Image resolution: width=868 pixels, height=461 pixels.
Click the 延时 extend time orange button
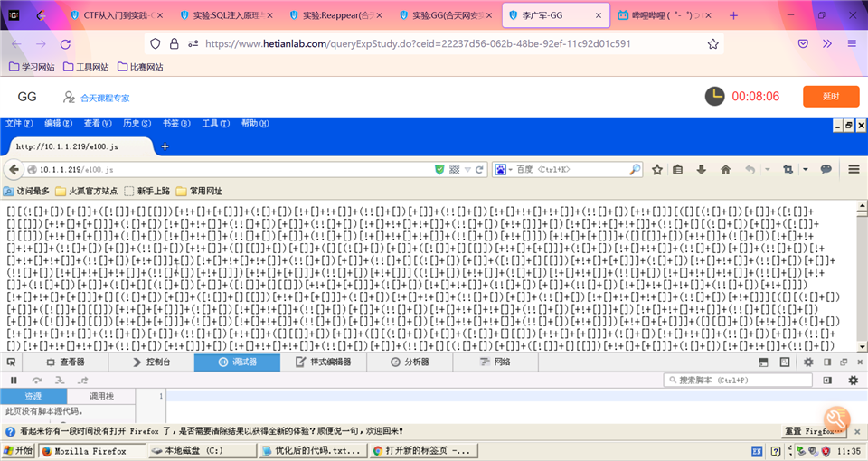tap(831, 97)
